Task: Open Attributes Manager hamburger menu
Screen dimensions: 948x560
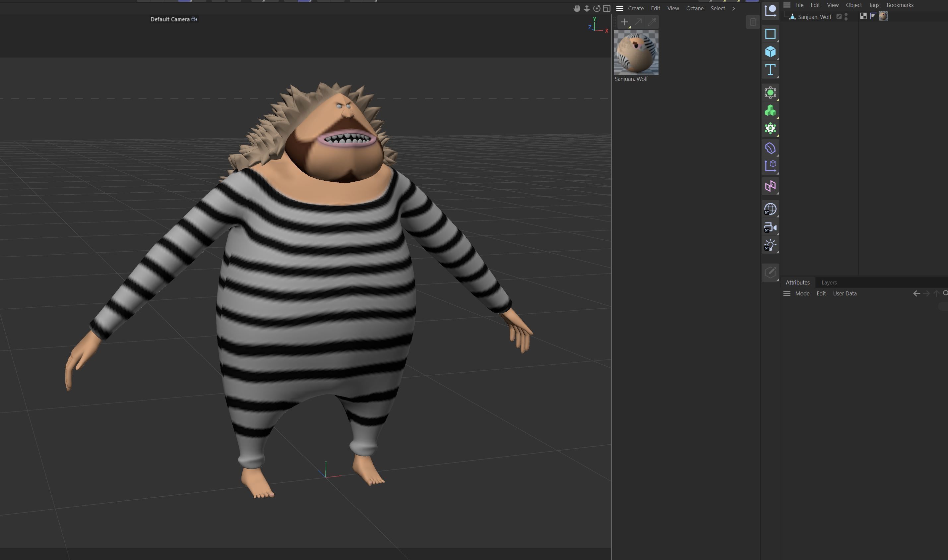Action: (787, 293)
